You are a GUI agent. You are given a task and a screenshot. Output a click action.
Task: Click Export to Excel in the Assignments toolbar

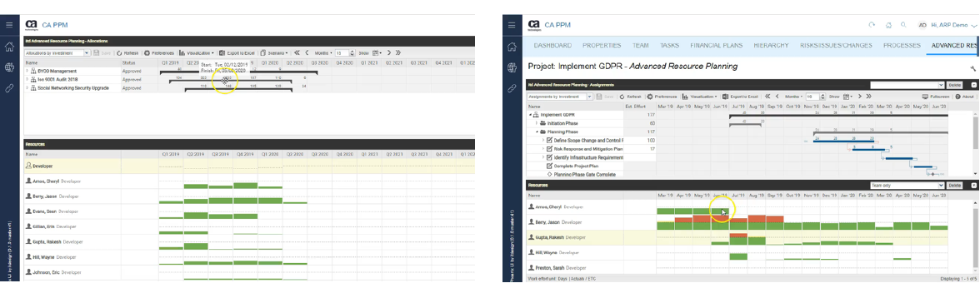(x=740, y=97)
